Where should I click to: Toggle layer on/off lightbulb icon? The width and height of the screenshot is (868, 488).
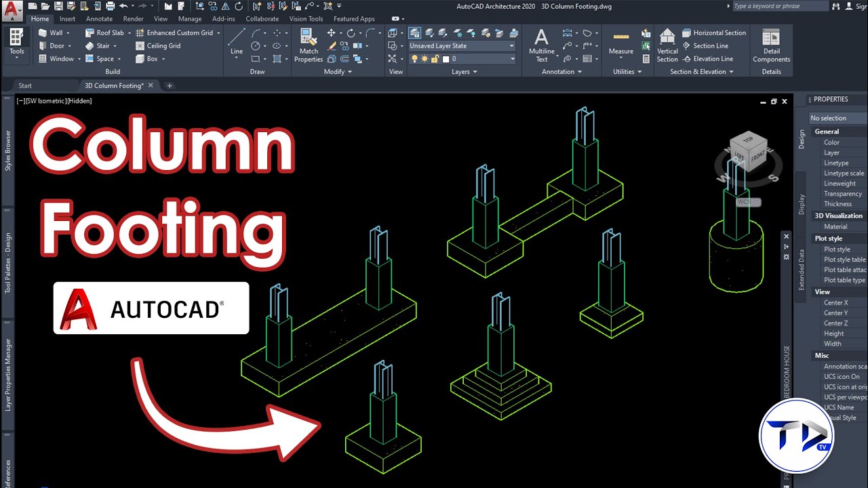coord(414,59)
